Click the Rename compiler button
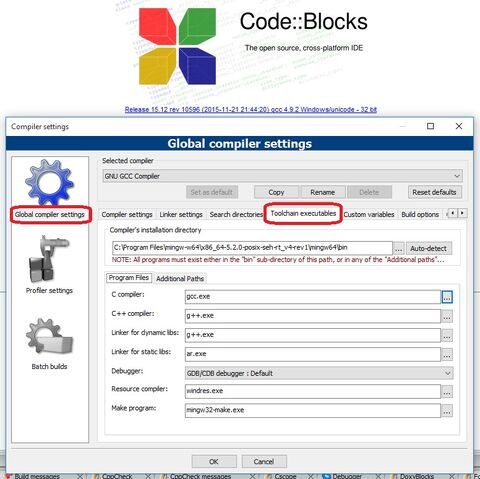This screenshot has width=480, height=479. (x=323, y=192)
